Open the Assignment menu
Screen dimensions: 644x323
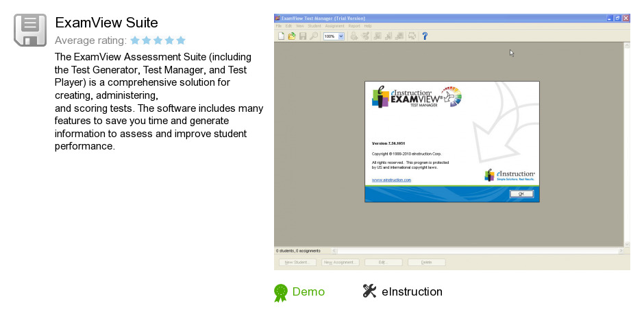coord(335,26)
